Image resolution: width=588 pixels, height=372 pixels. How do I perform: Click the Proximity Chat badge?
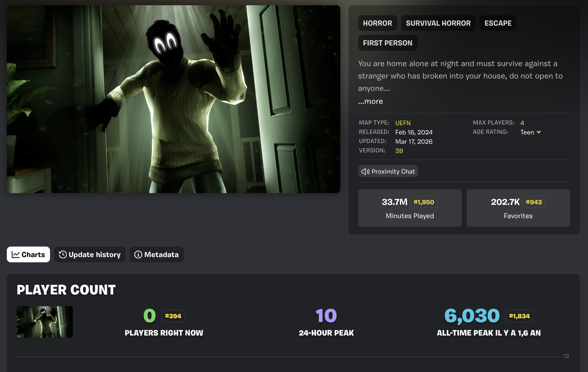(388, 171)
